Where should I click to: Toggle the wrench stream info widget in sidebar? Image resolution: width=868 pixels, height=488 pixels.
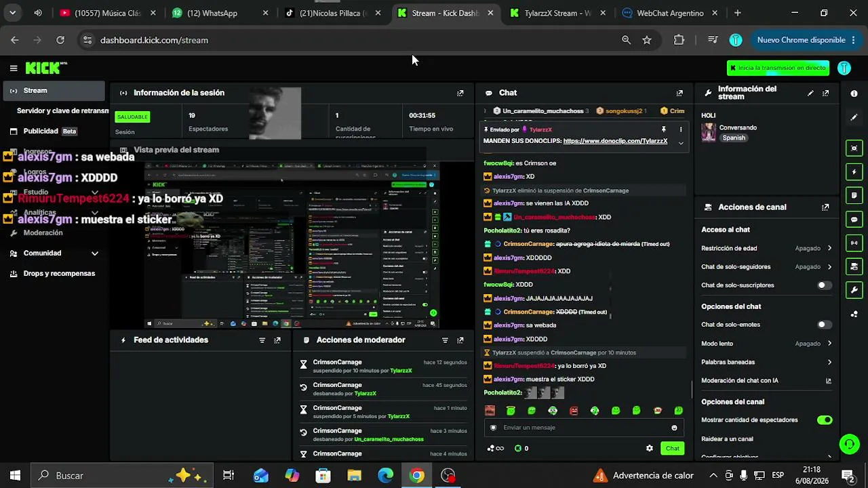pyautogui.click(x=854, y=290)
